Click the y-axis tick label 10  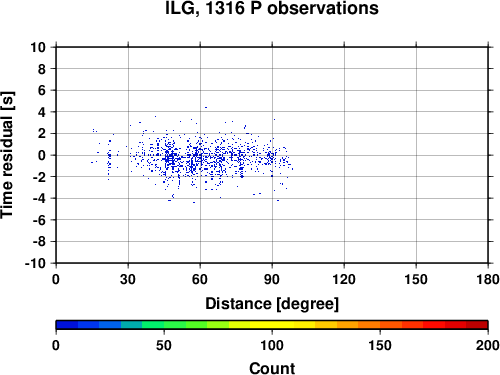38,47
